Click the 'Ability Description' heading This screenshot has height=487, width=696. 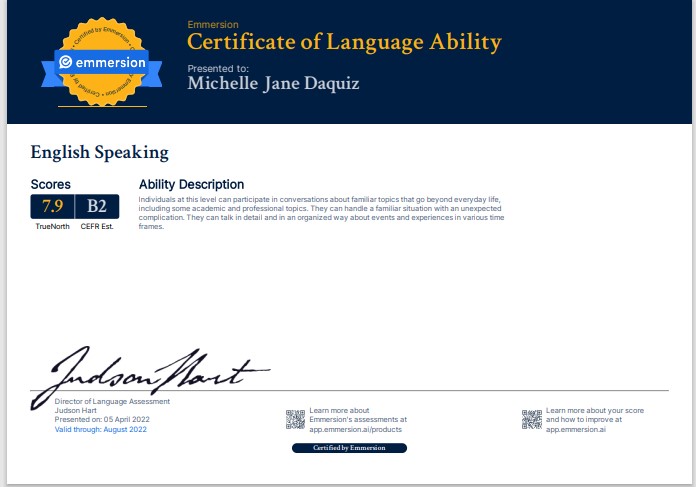click(x=191, y=184)
